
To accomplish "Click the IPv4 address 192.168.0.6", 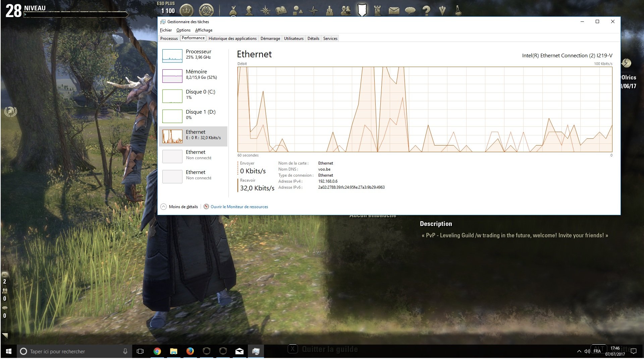I will click(328, 181).
